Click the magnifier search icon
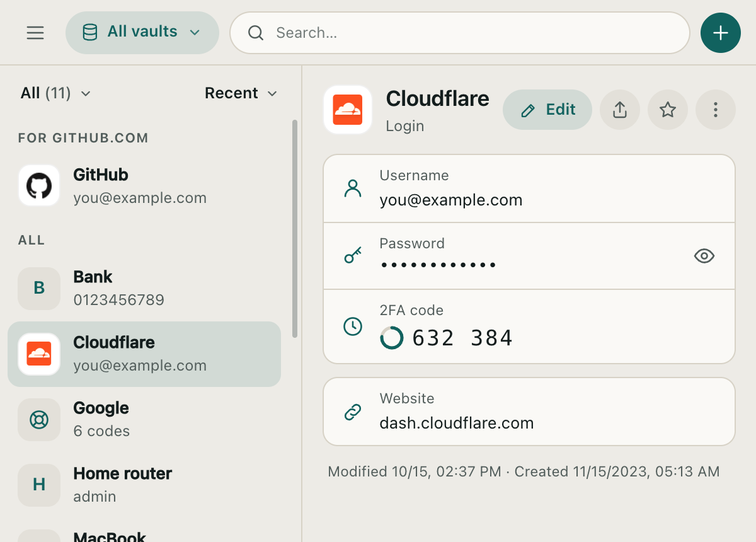The width and height of the screenshot is (756, 542). click(x=256, y=33)
